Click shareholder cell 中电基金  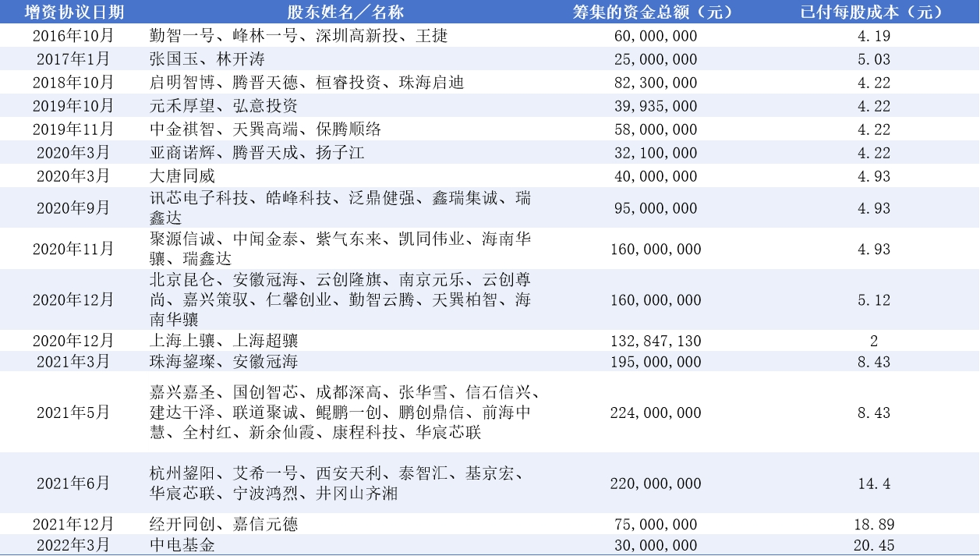click(x=182, y=545)
